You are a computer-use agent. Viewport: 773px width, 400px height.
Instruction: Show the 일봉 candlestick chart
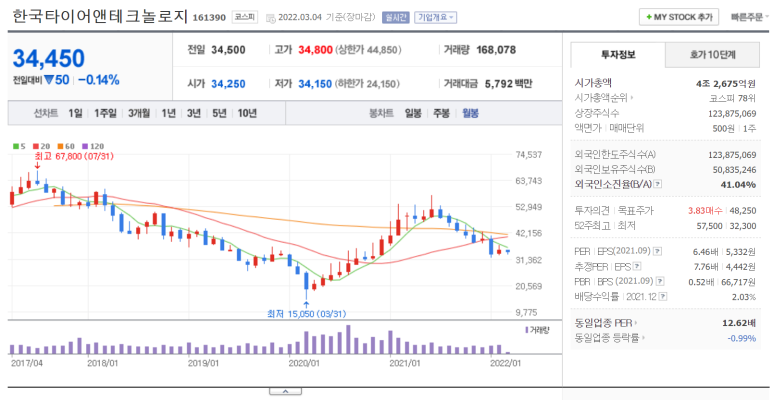[413, 113]
